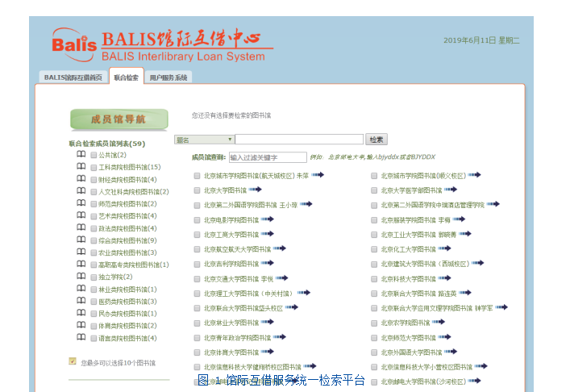Click the green 成员馆导航 button
The height and width of the screenshot is (392, 570).
tap(119, 119)
